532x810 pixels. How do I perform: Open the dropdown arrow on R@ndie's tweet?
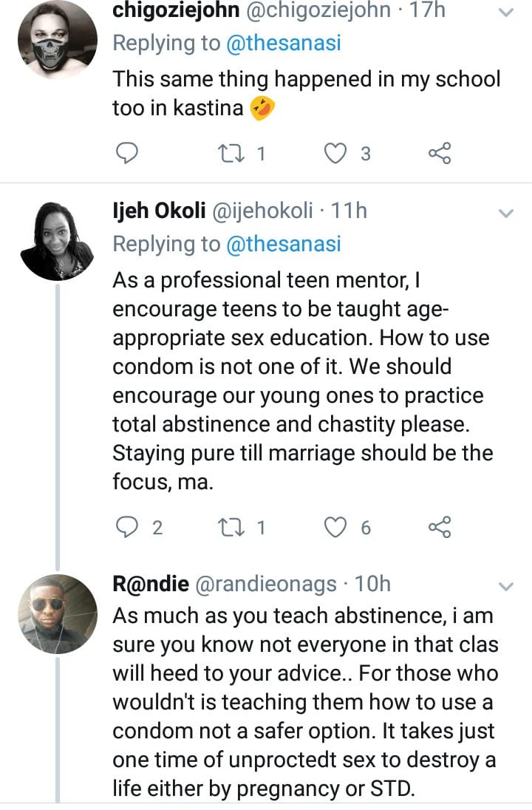pyautogui.click(x=506, y=587)
